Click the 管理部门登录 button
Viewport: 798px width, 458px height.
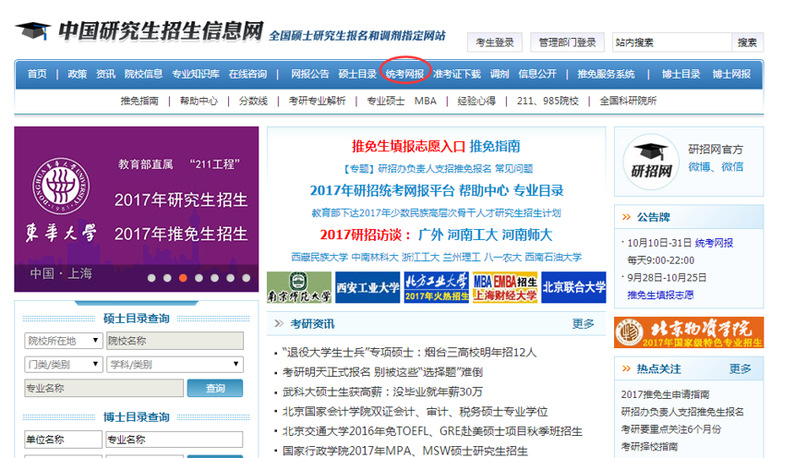(x=567, y=43)
